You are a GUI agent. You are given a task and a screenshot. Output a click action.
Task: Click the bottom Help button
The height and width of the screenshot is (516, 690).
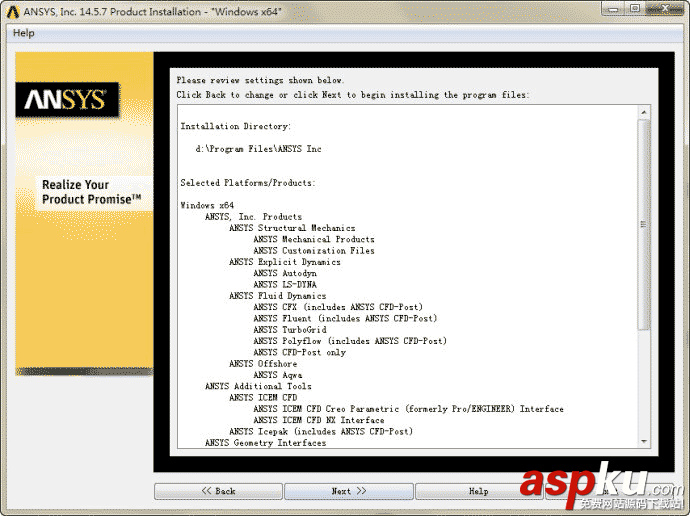(478, 491)
